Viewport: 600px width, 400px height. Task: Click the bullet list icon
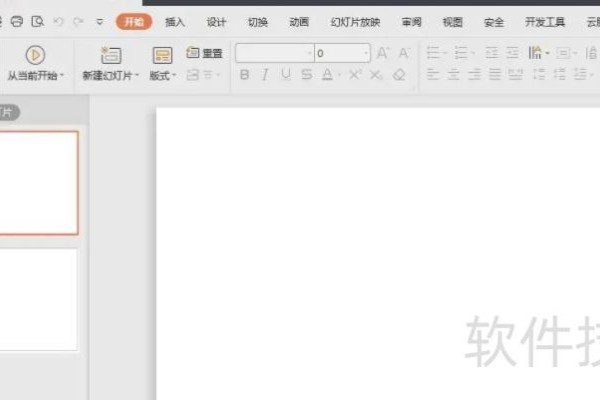(433, 53)
